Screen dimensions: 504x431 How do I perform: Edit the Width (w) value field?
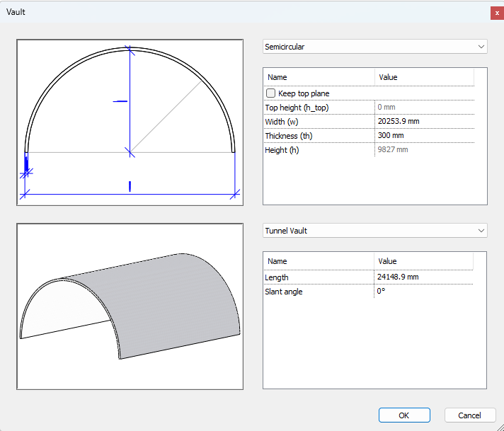(423, 122)
